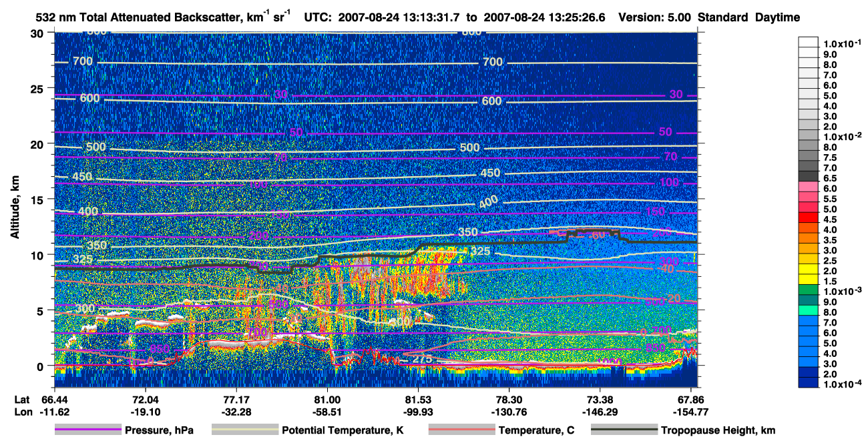The width and height of the screenshot is (868, 445).
Task: Click the color bar label '1.0x10-3'
Action: (841, 290)
